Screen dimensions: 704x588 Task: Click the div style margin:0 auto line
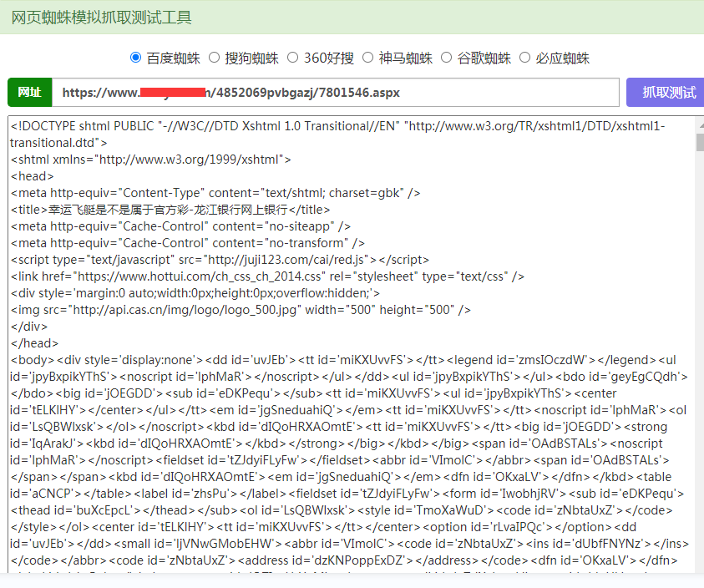coord(195,293)
